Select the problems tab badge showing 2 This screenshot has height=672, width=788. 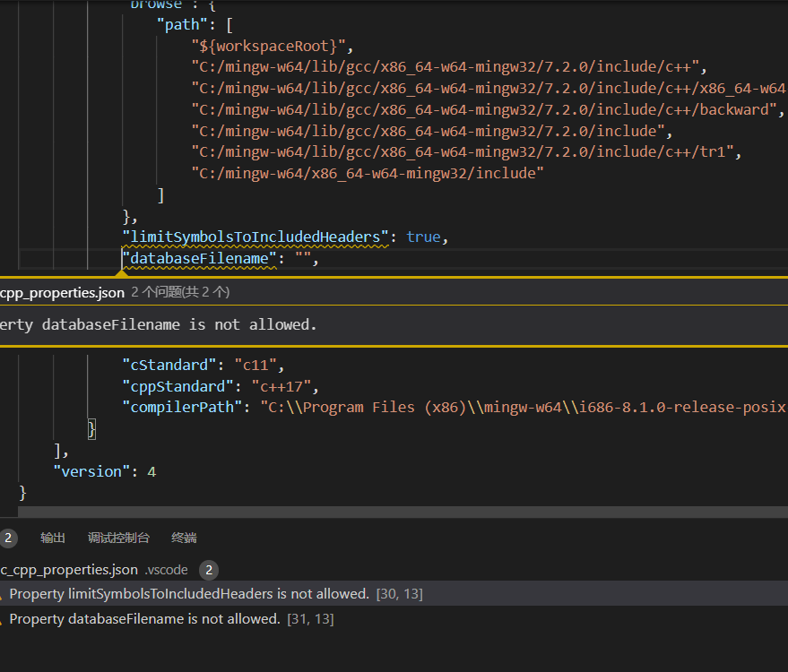pos(8,538)
